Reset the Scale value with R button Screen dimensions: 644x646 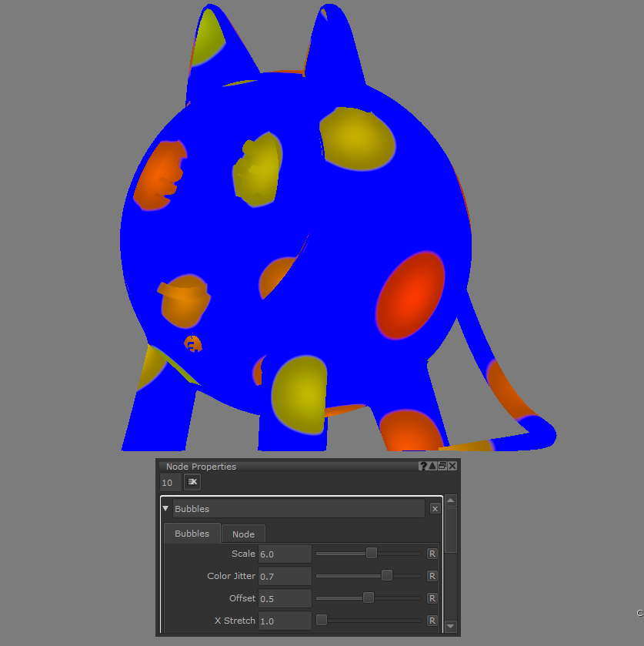(432, 554)
